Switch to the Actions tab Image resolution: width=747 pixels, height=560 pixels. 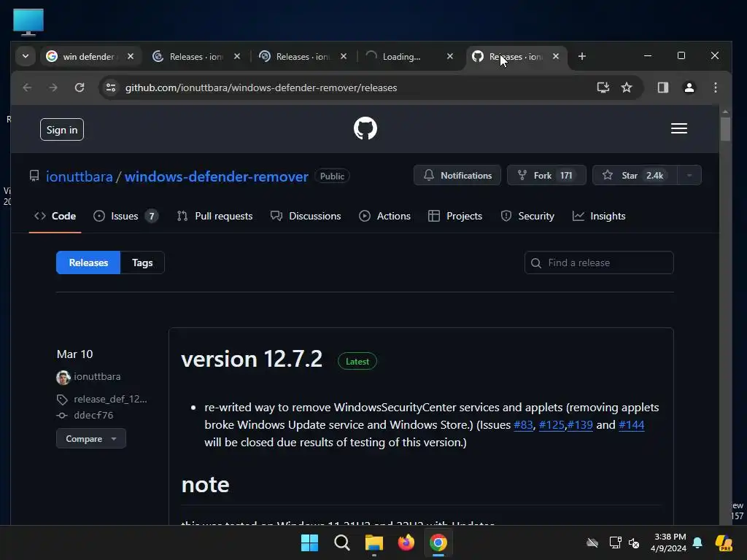(x=384, y=216)
